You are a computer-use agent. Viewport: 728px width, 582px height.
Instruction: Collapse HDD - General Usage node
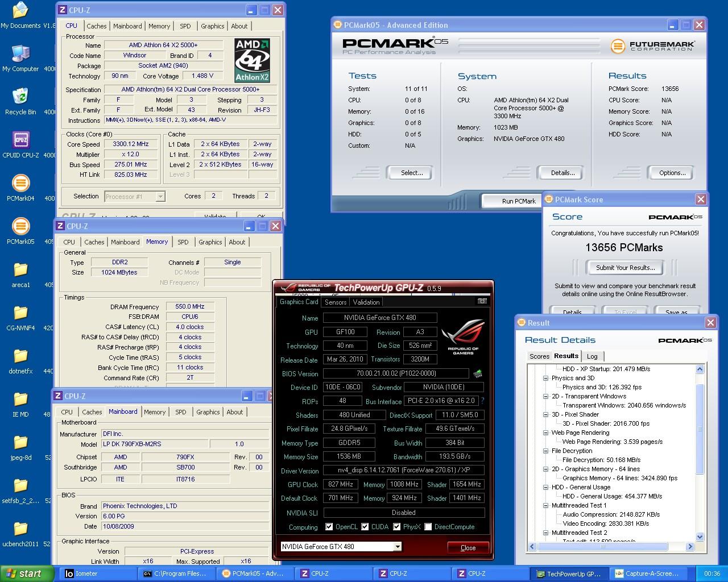tap(545, 487)
